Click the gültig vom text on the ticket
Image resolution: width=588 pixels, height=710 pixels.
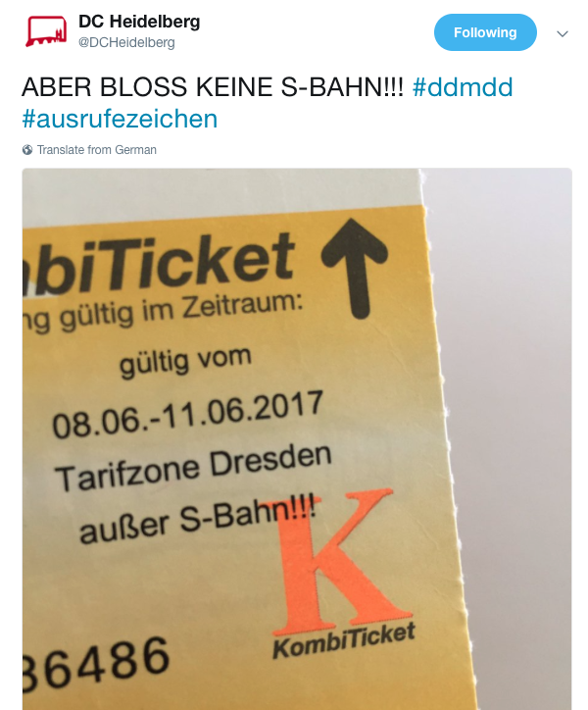[185, 363]
